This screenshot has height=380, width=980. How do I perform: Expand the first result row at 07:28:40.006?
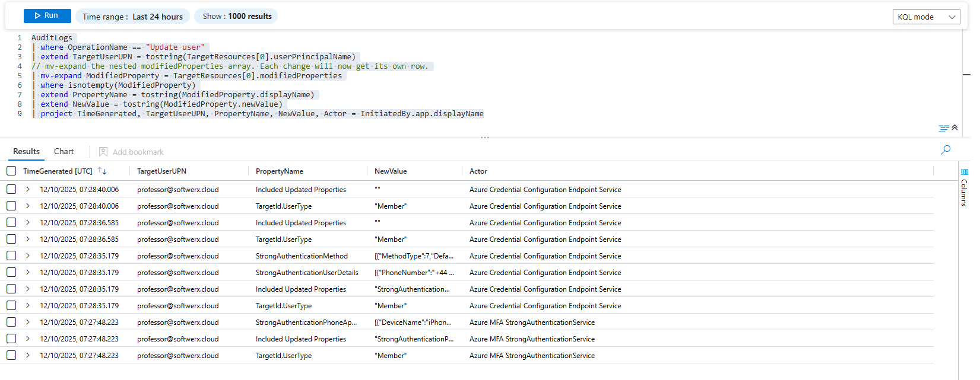coord(27,189)
